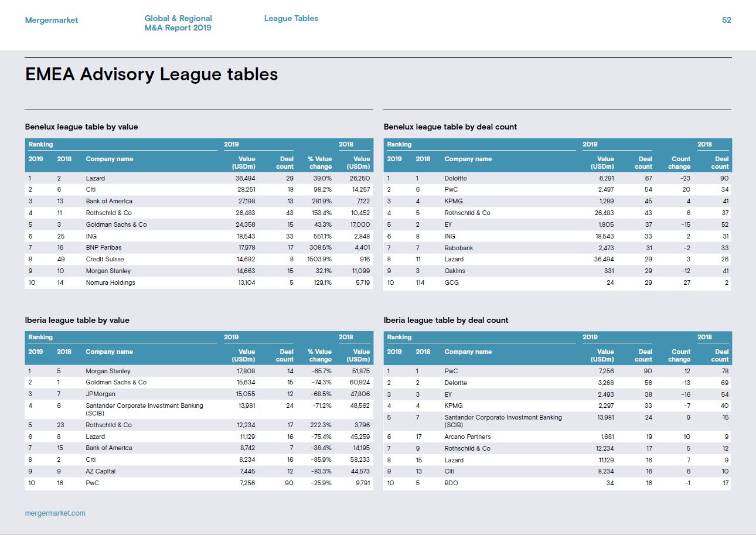
Task: Click the value 1,681 for Arcano Partners
Action: pos(607,437)
